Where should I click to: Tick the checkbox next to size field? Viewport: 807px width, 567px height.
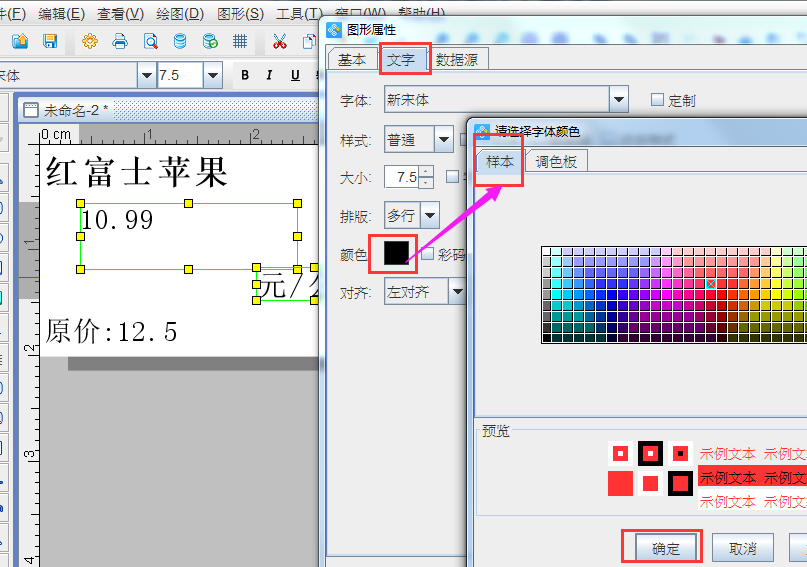[452, 177]
